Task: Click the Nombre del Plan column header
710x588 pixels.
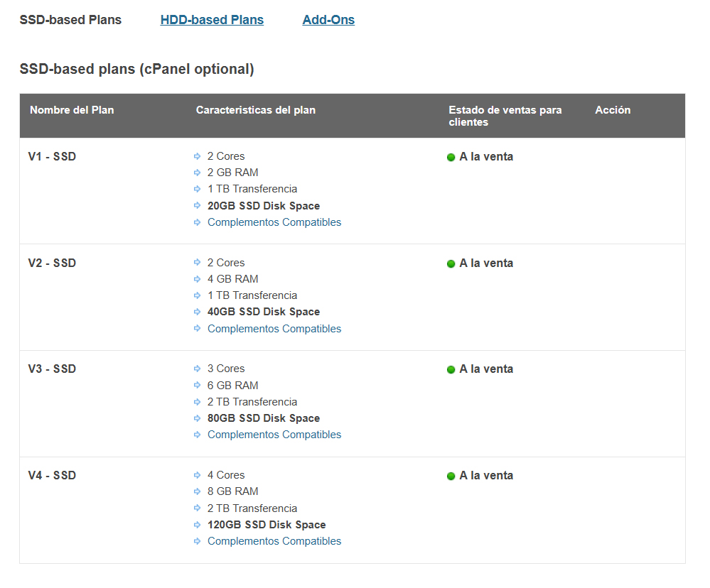Action: [72, 110]
